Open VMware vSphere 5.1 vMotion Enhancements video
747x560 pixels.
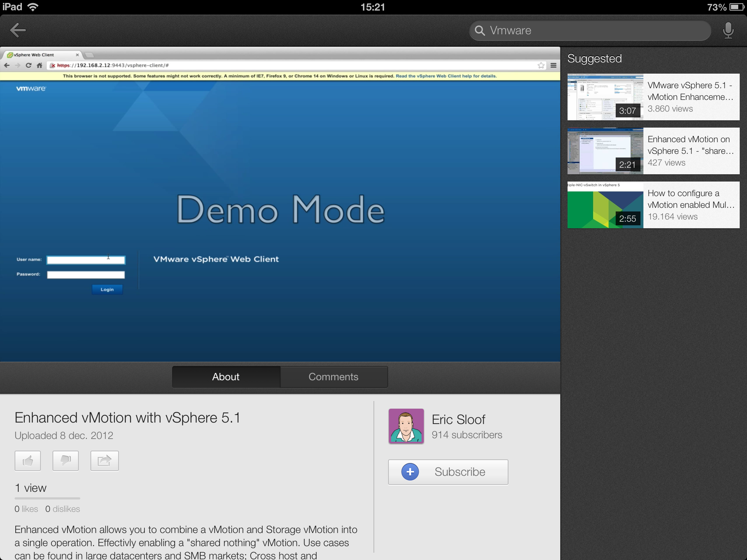653,97
